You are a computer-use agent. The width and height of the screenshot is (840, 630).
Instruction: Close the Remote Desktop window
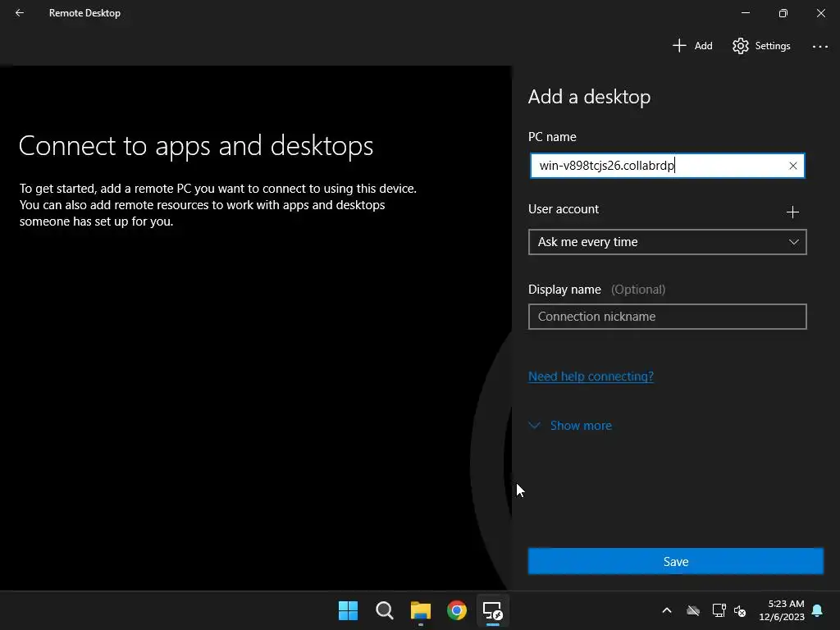tap(820, 13)
